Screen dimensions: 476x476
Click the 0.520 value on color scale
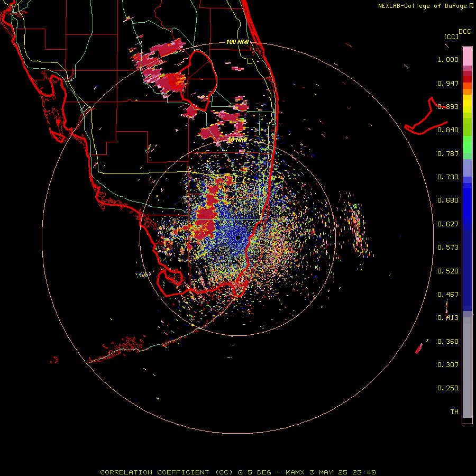[x=448, y=271]
